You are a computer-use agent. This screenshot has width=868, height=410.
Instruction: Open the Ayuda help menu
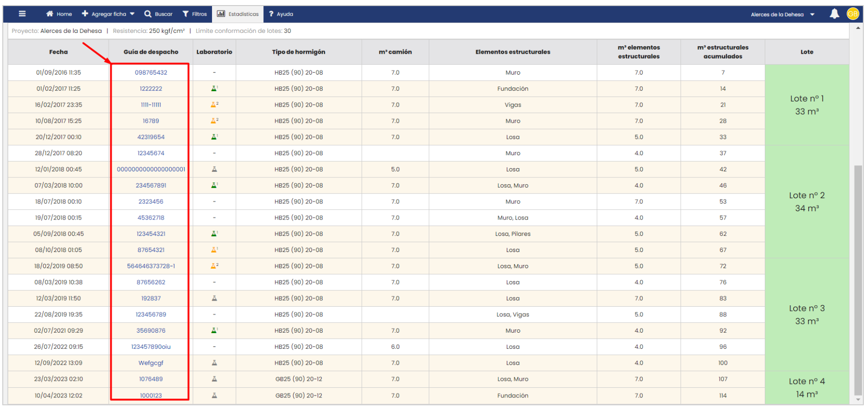[281, 14]
